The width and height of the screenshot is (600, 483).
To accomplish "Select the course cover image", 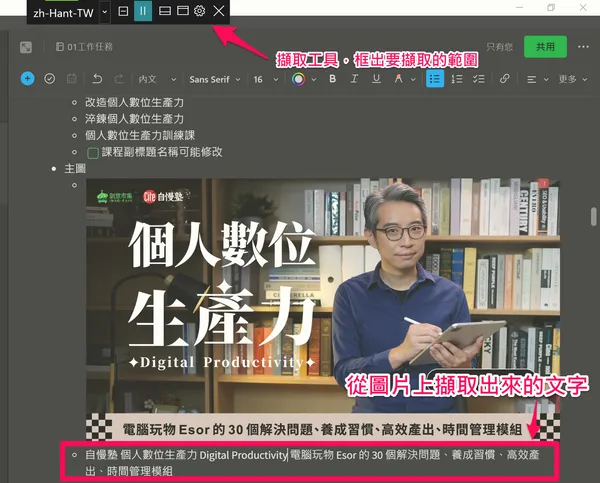I will (323, 309).
